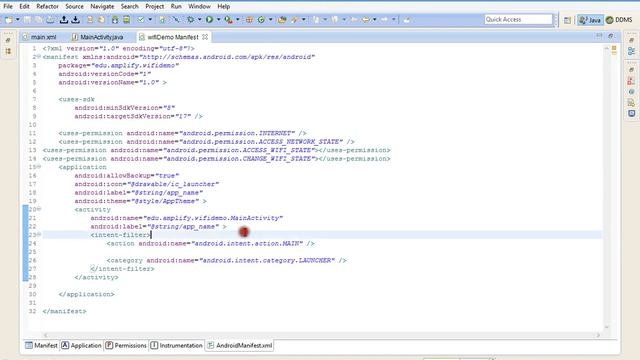The height and width of the screenshot is (360, 640).
Task: Expand the Back history dropdown arrow
Action: click(374, 20)
